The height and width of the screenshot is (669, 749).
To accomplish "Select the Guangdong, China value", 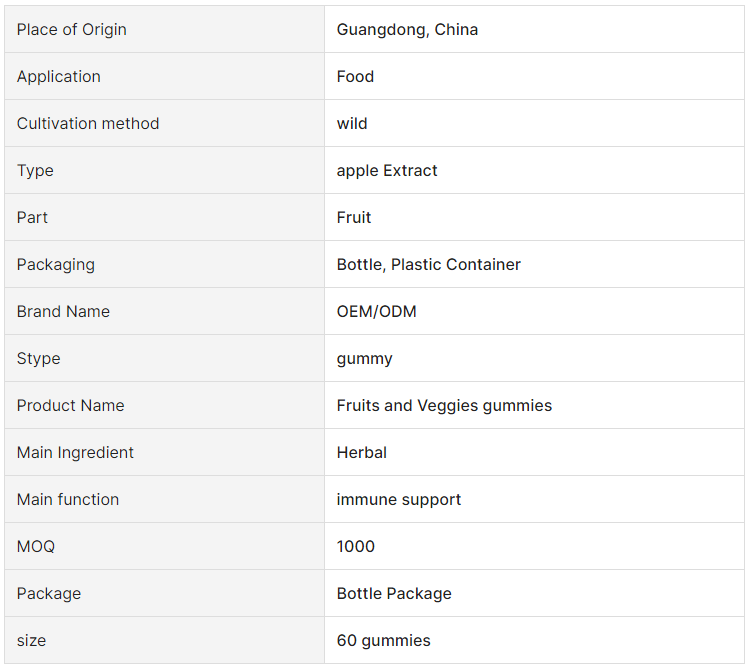I will point(407,30).
